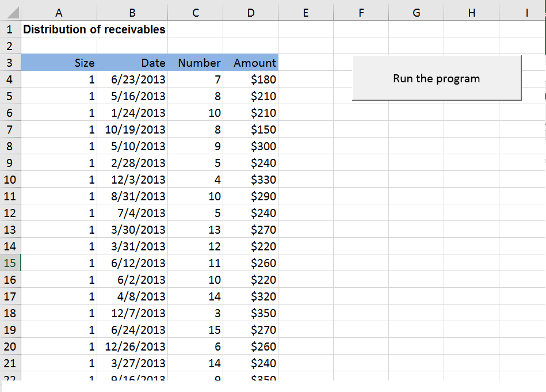Select the cell showing $330
The width and height of the screenshot is (546, 392).
pyautogui.click(x=251, y=180)
